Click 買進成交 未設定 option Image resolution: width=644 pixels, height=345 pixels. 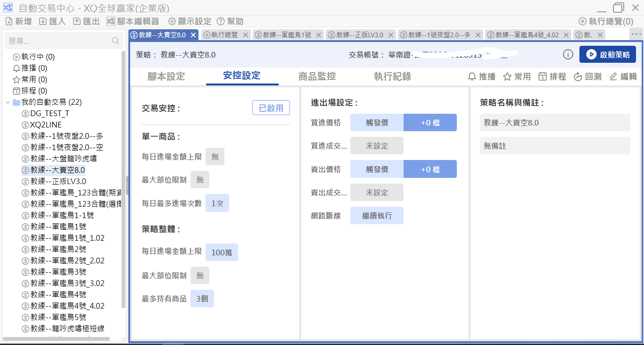tap(377, 146)
